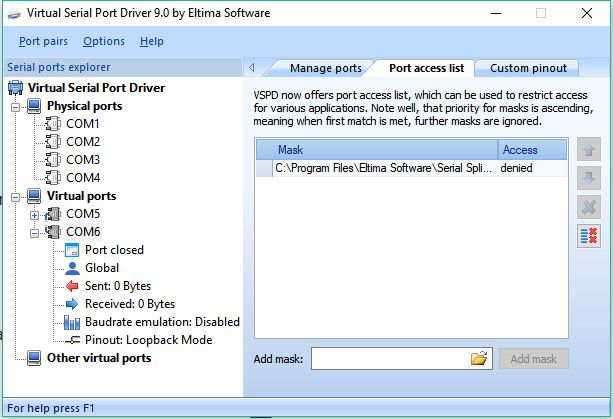The image size is (613, 419).
Task: Click the Mask column header
Action: 377,150
